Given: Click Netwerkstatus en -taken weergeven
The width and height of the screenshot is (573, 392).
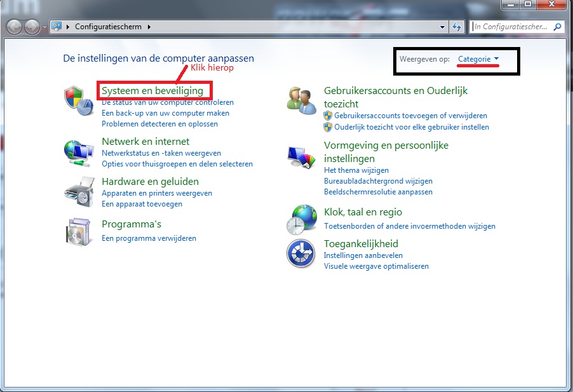Looking at the screenshot, I should point(161,153).
